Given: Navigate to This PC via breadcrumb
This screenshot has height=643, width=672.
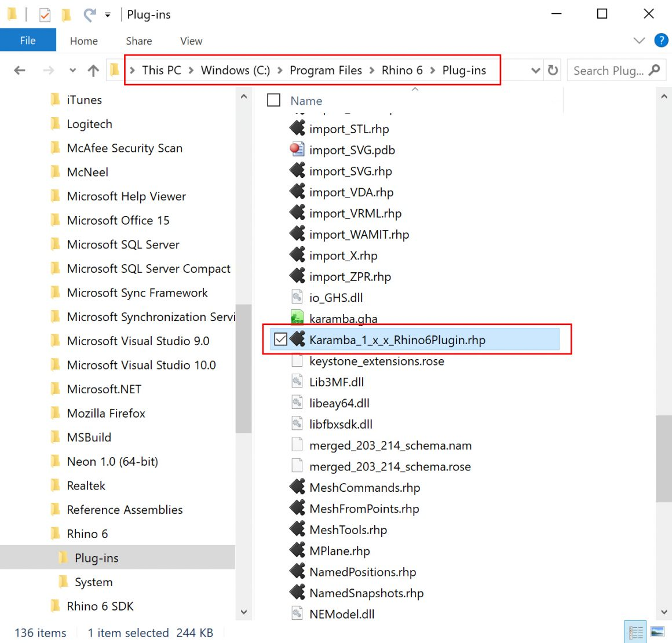Looking at the screenshot, I should coord(161,70).
